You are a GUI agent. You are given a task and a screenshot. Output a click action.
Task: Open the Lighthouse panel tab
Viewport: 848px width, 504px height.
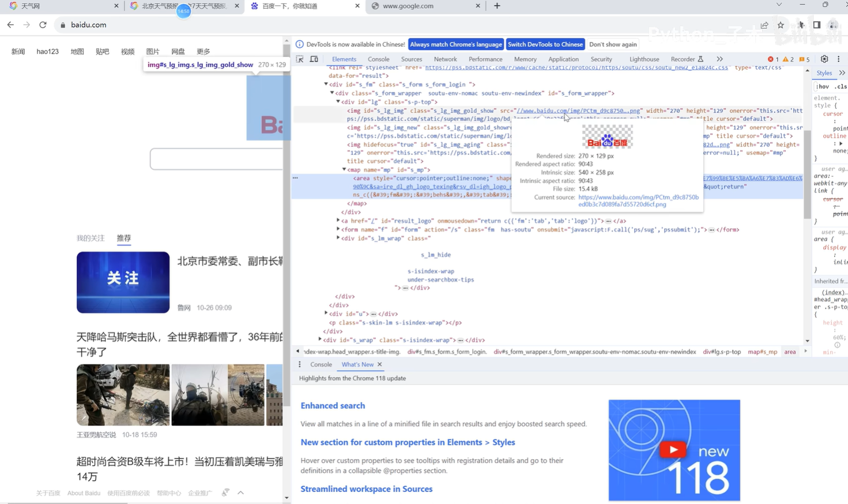(644, 59)
